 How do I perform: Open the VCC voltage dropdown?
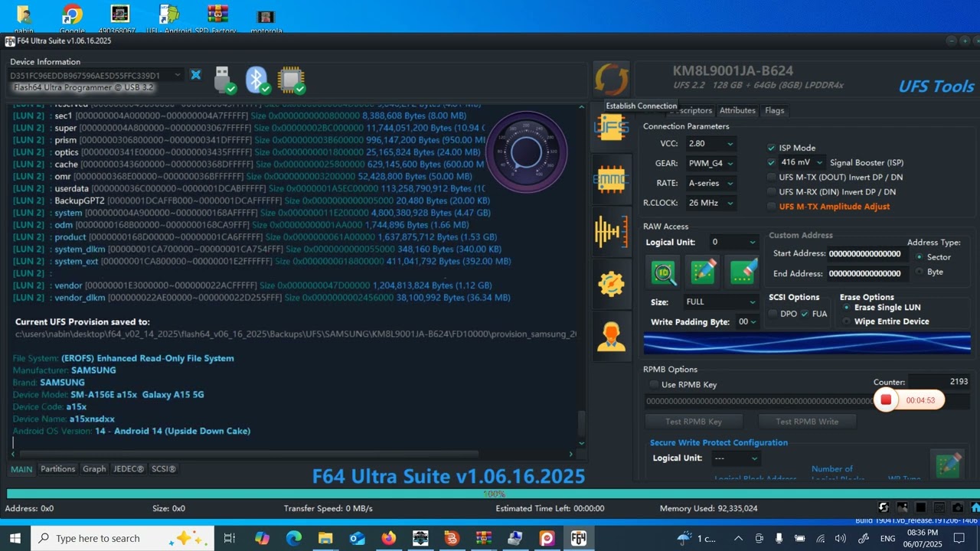pos(710,143)
